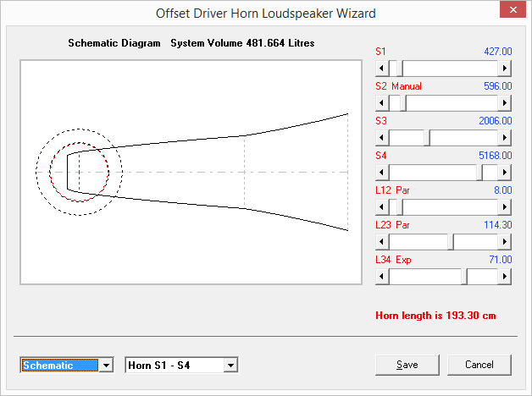Click the S2 value 596.00
The width and height of the screenshot is (532, 396).
[x=498, y=86]
